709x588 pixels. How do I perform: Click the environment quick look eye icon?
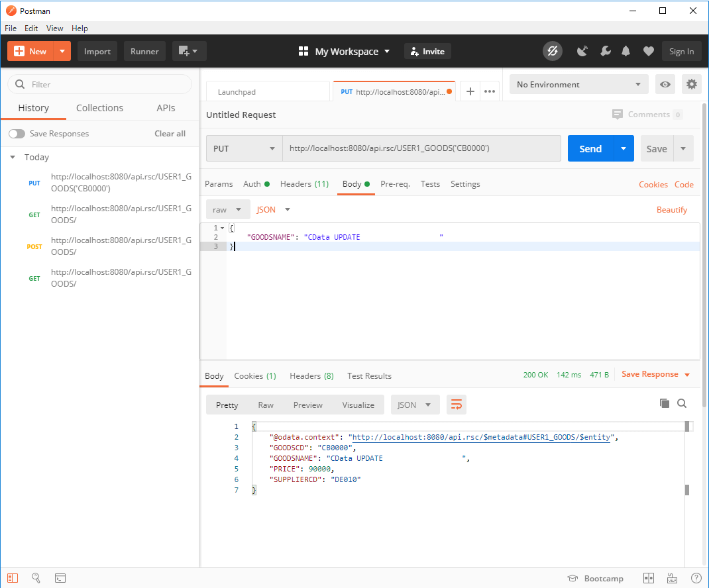[x=665, y=84]
